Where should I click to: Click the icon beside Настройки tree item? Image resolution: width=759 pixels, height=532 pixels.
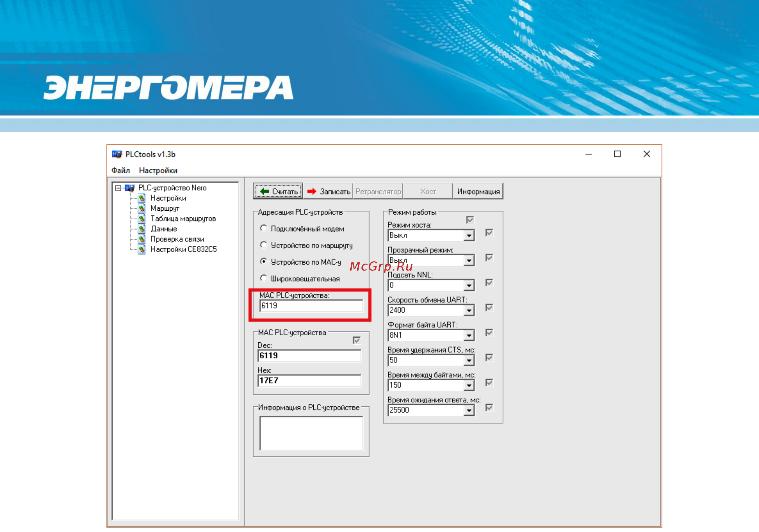pyautogui.click(x=142, y=198)
